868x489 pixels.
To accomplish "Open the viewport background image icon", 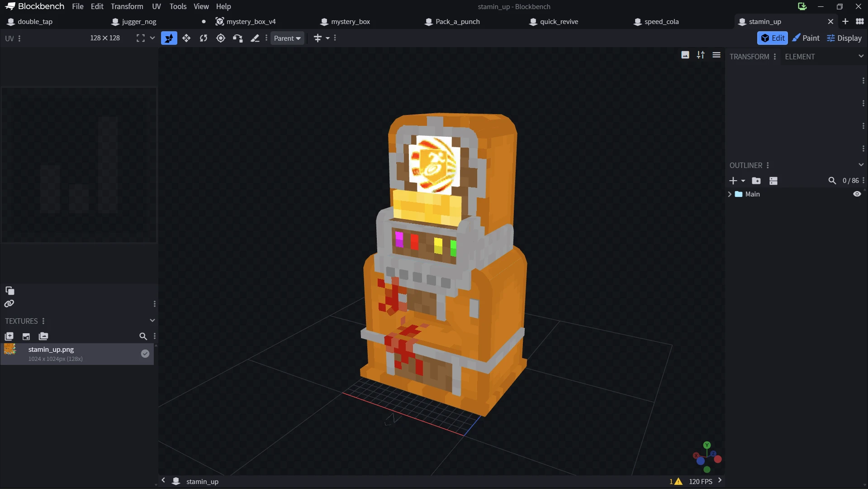I will (x=685, y=55).
